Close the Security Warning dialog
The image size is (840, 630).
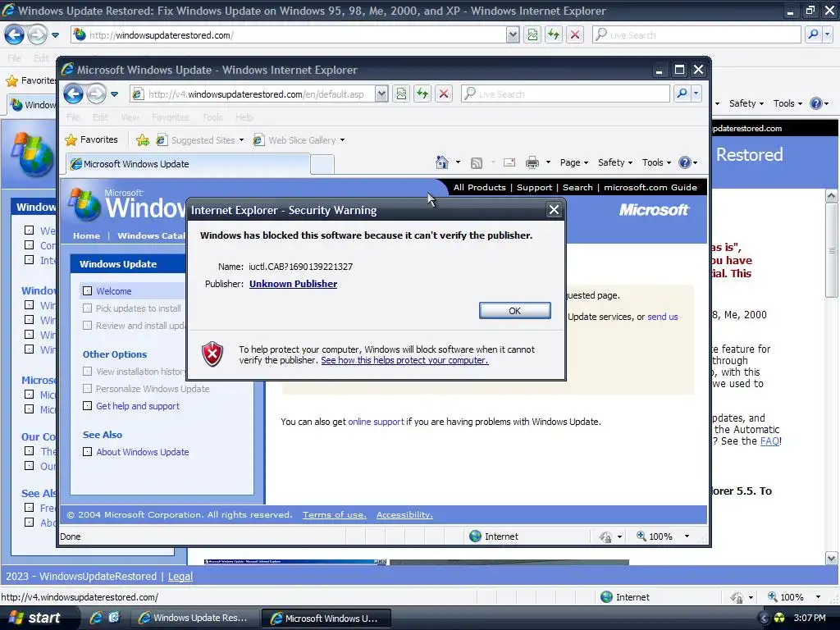point(554,209)
